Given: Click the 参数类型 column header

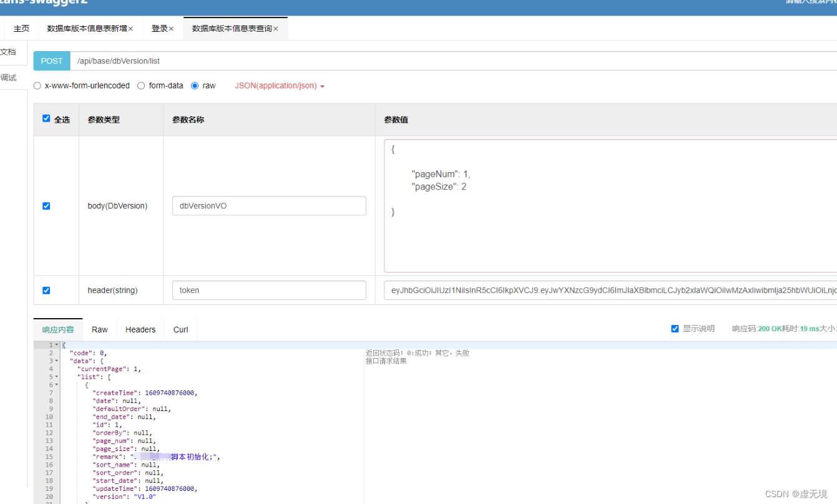Looking at the screenshot, I should tap(104, 120).
